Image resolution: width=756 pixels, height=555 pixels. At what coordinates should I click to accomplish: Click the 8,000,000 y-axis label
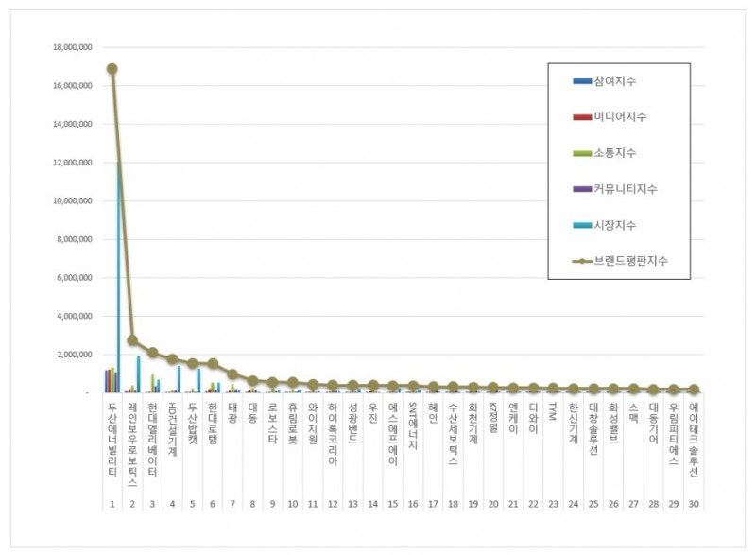click(75, 239)
